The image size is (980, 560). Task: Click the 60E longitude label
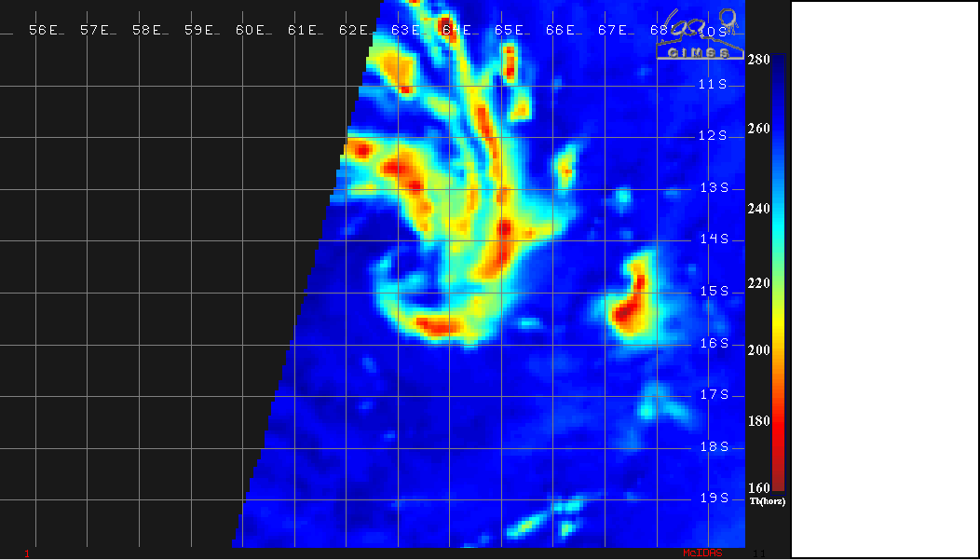pyautogui.click(x=252, y=30)
